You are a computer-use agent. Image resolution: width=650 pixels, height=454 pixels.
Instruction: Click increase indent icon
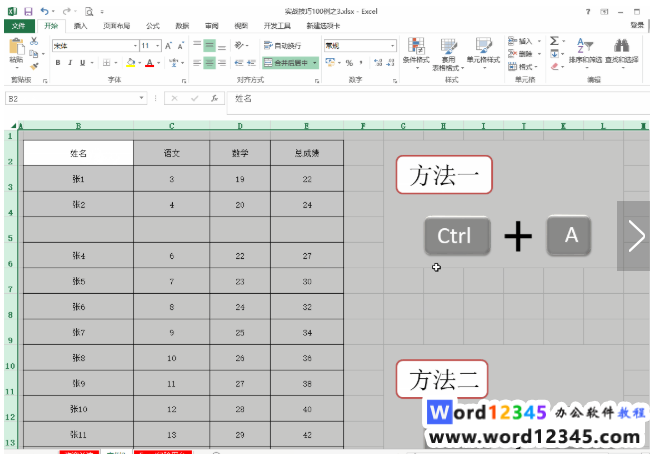coord(251,63)
